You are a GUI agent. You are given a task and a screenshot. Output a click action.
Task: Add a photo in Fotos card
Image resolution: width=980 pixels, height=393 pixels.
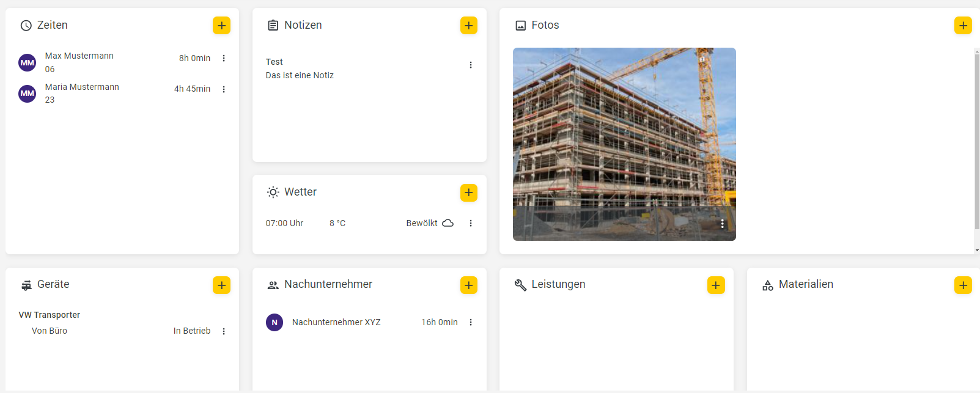[x=963, y=26]
